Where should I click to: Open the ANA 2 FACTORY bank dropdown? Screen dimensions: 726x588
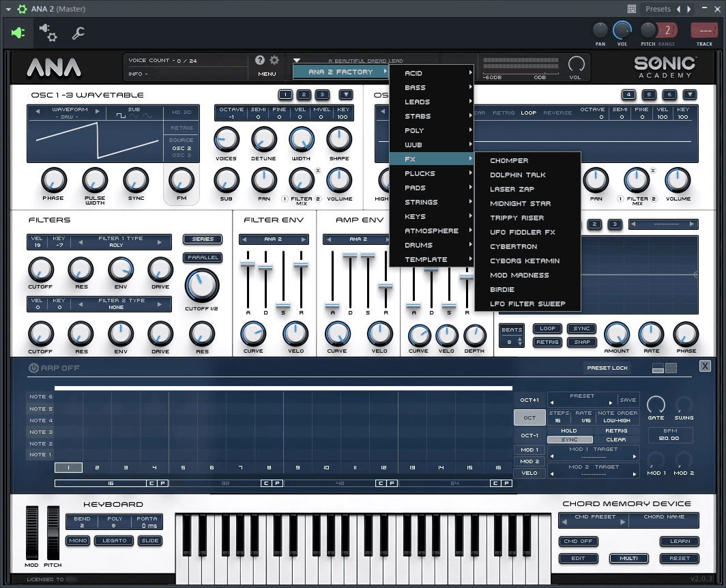click(340, 72)
